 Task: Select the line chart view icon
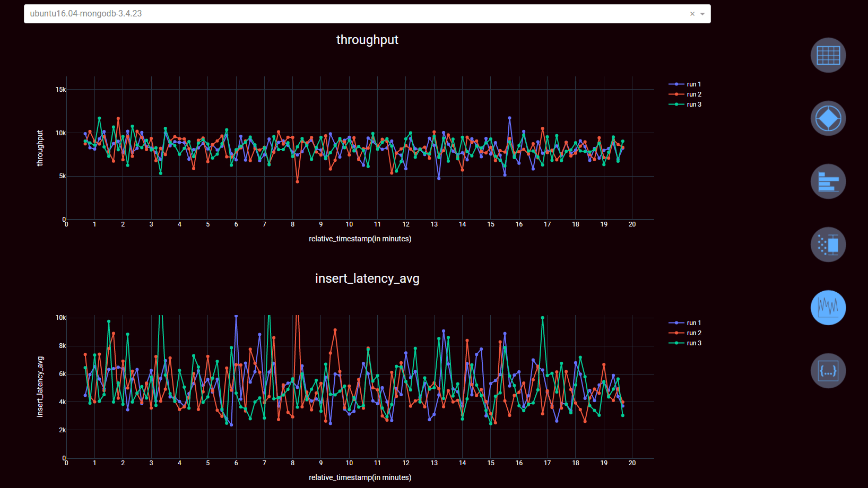pos(828,308)
